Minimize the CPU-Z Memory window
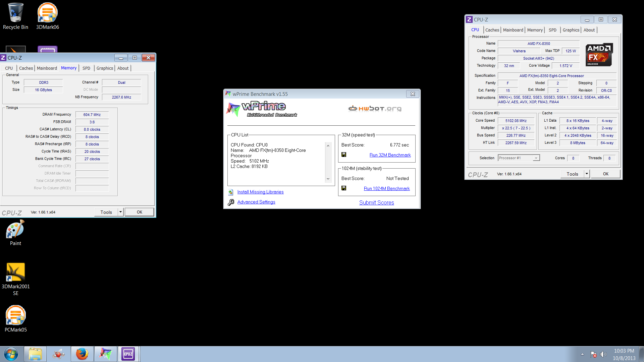This screenshot has height=362, width=644. coord(121,58)
